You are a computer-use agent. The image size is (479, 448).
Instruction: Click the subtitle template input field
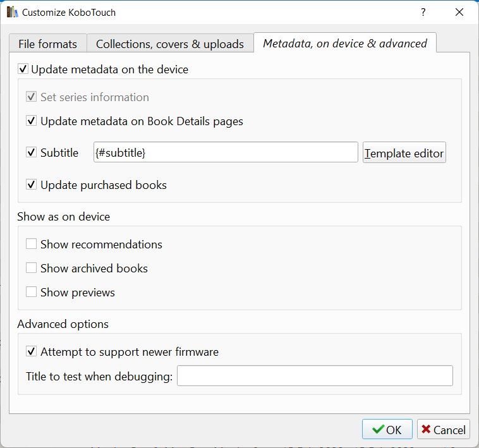click(226, 152)
